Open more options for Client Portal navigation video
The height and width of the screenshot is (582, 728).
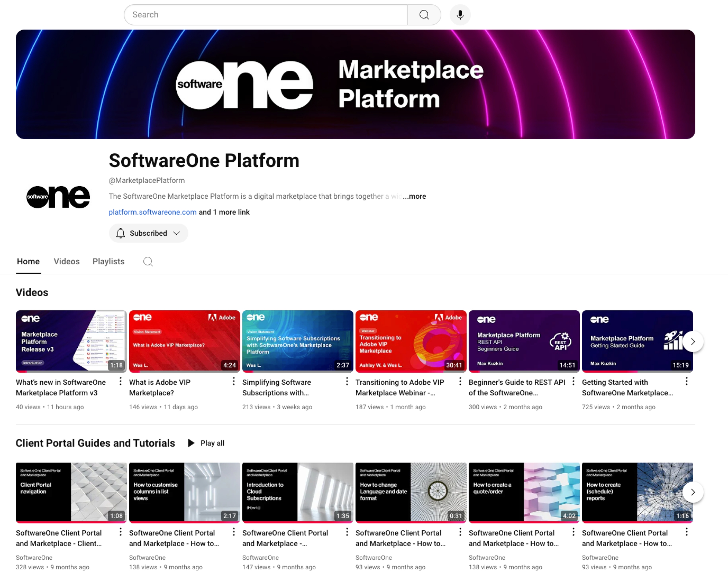(120, 532)
